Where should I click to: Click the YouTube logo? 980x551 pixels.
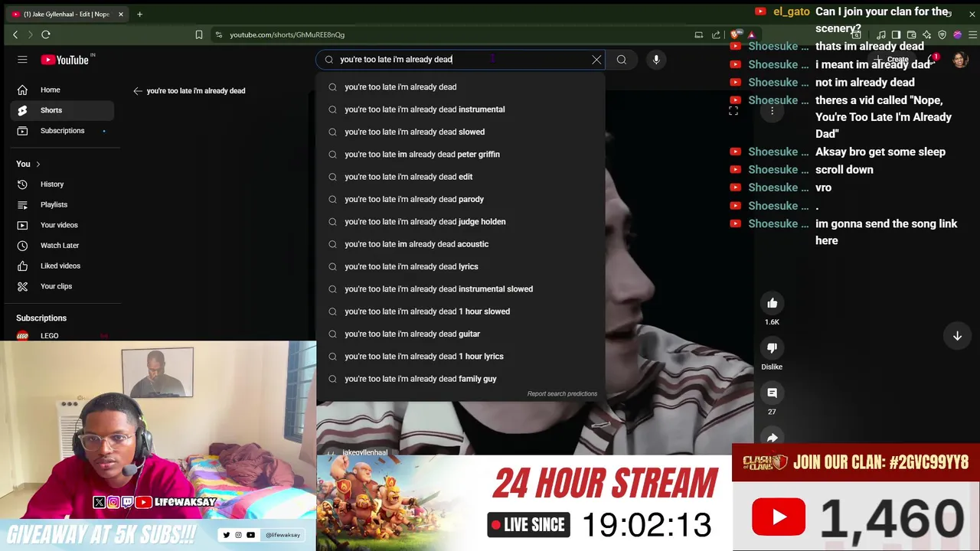point(65,60)
